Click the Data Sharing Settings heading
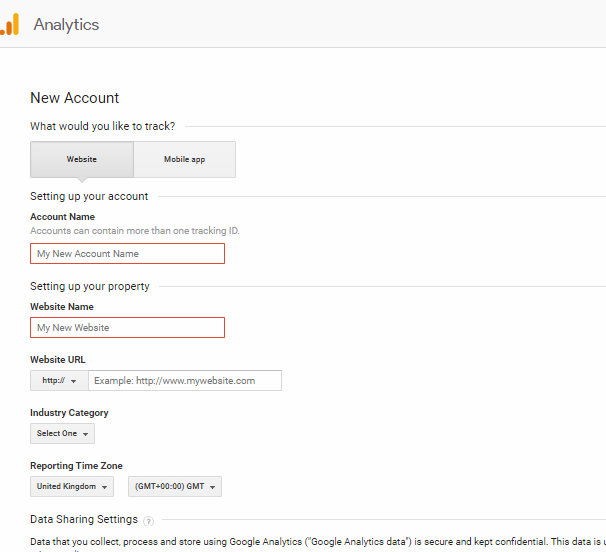Screen dimensions: 606x552 [84, 519]
